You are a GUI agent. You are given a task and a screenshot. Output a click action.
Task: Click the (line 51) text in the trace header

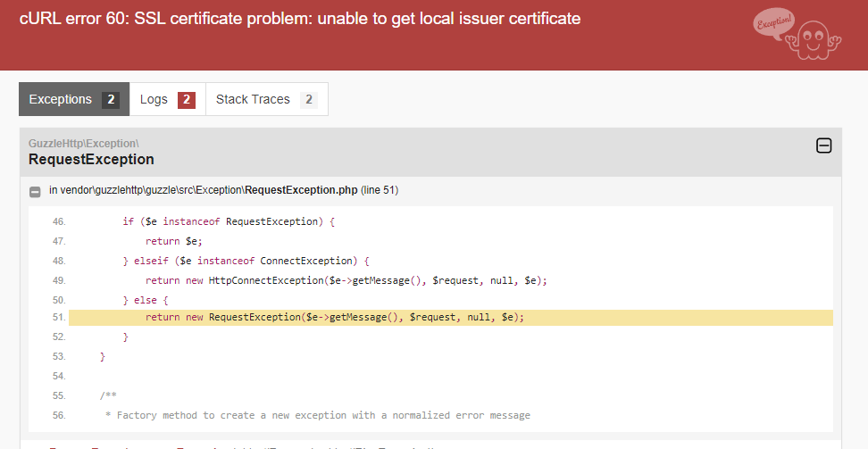point(380,190)
